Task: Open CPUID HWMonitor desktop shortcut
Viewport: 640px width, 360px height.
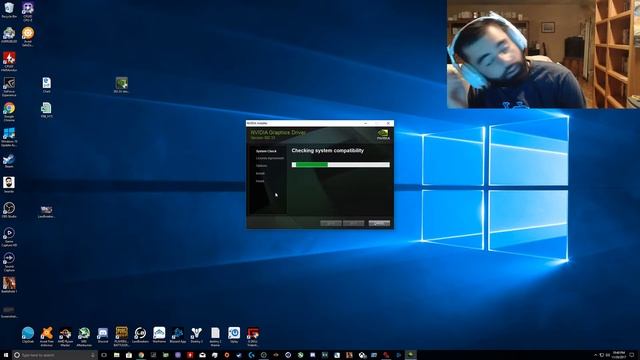Action: (x=9, y=61)
